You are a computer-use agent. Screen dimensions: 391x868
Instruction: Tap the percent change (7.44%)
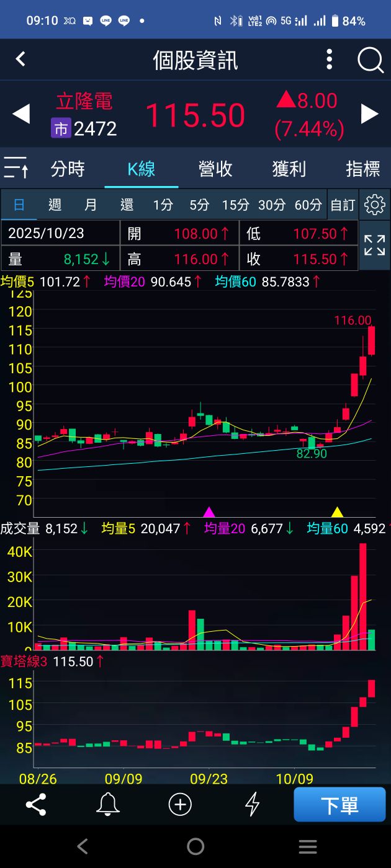coord(309,129)
